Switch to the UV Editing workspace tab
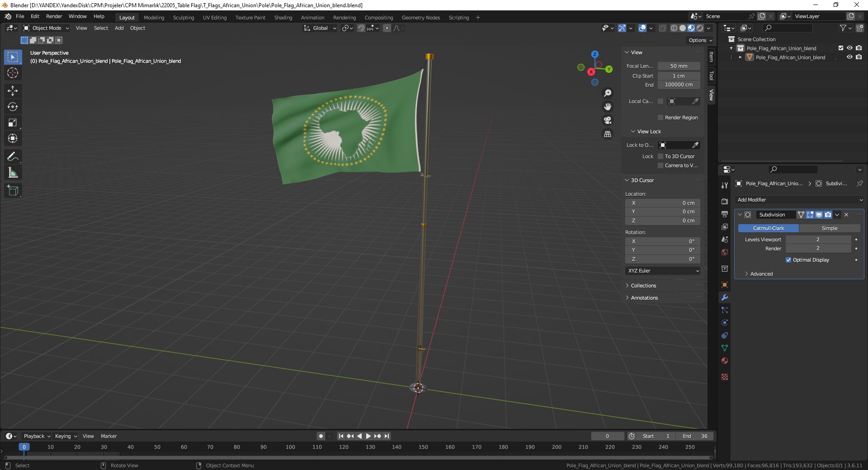This screenshot has height=470, width=868. pyautogui.click(x=214, y=18)
